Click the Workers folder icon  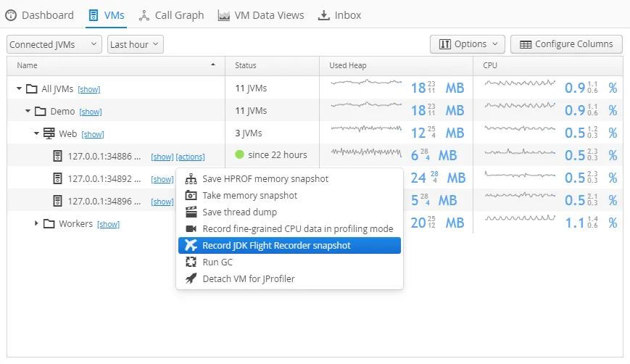click(49, 223)
